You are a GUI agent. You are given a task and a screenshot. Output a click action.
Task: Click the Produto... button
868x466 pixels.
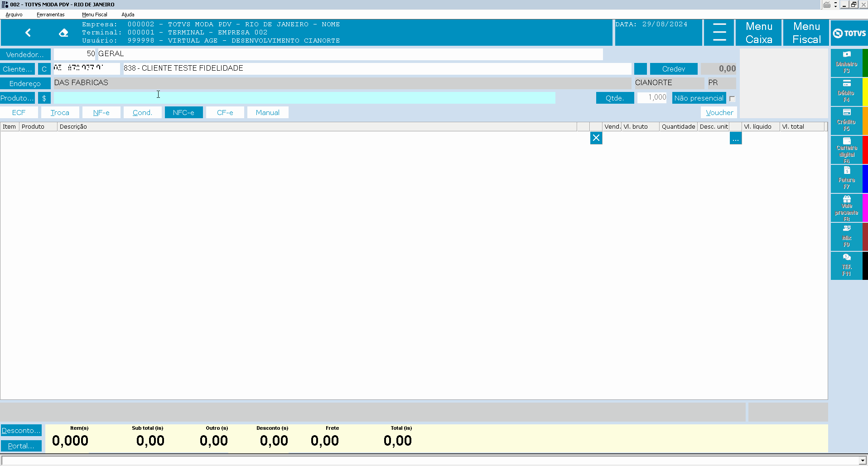(17, 98)
